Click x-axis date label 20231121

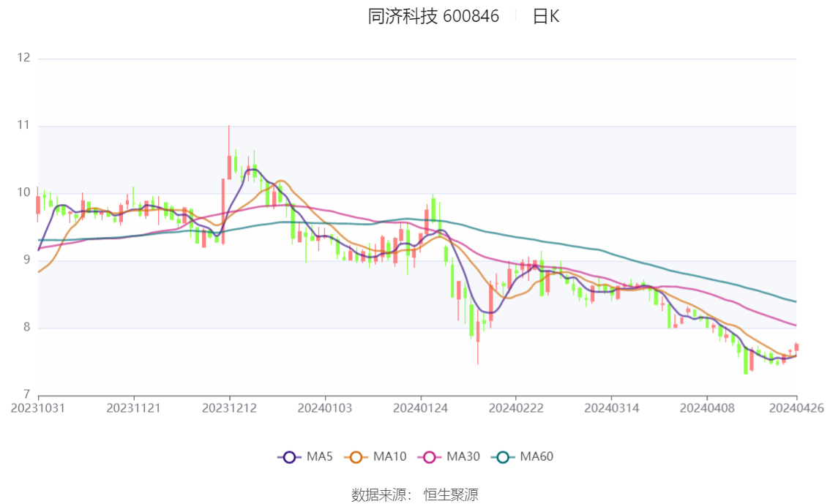(133, 408)
